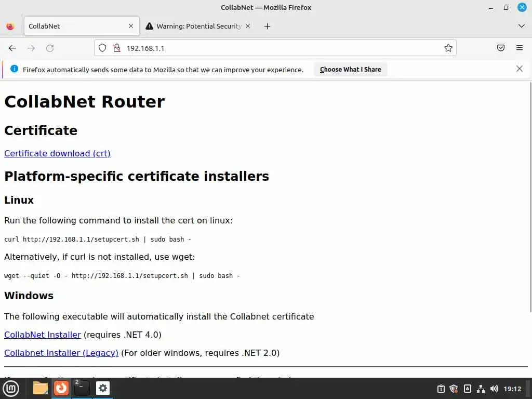Open the settings gear taskbar app

pyautogui.click(x=103, y=388)
